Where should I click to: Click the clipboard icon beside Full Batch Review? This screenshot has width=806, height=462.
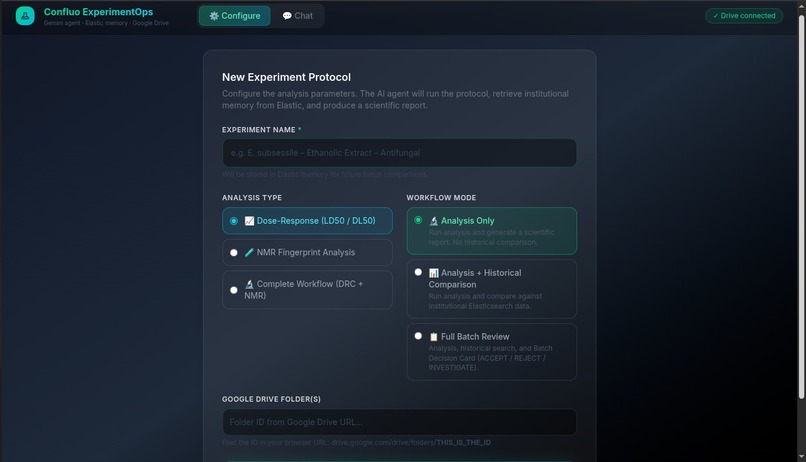coord(433,337)
